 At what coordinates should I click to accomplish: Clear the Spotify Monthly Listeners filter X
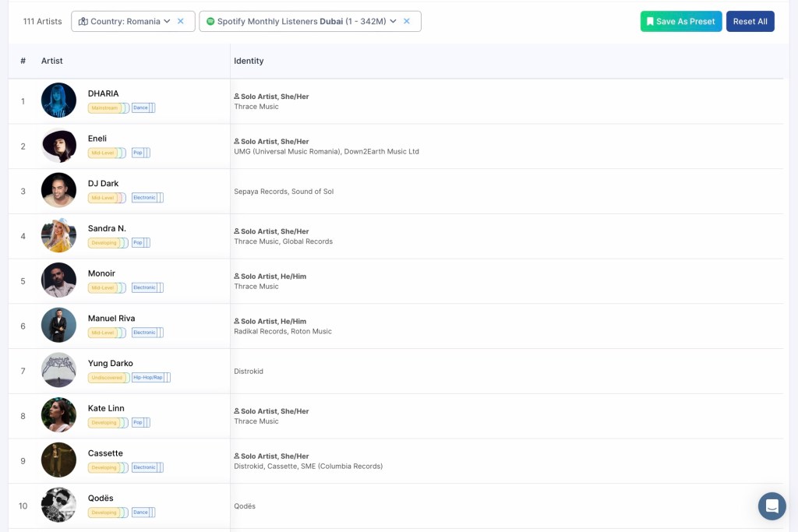(x=406, y=22)
